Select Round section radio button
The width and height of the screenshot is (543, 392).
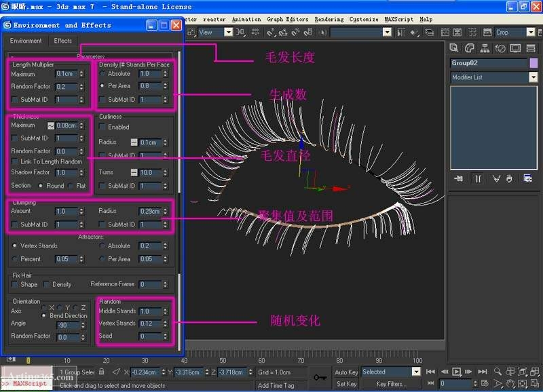pyautogui.click(x=41, y=186)
